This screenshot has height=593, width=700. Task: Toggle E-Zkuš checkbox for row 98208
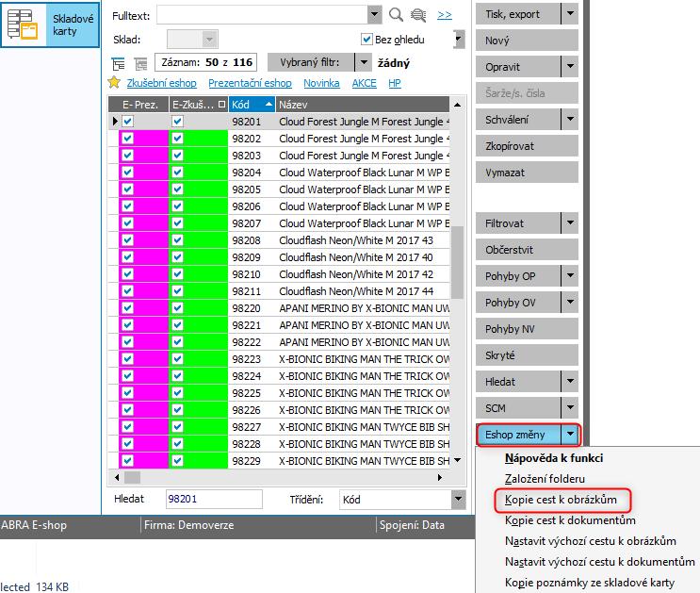[177, 240]
